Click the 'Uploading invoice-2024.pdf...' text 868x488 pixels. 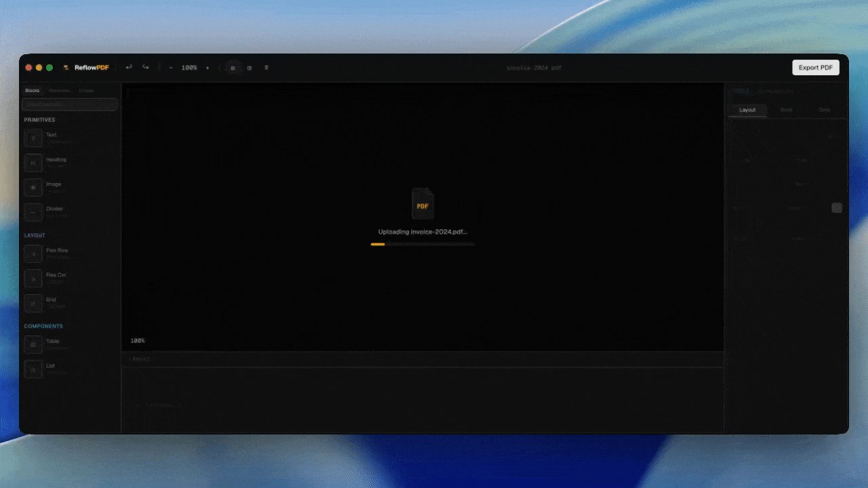click(x=422, y=232)
